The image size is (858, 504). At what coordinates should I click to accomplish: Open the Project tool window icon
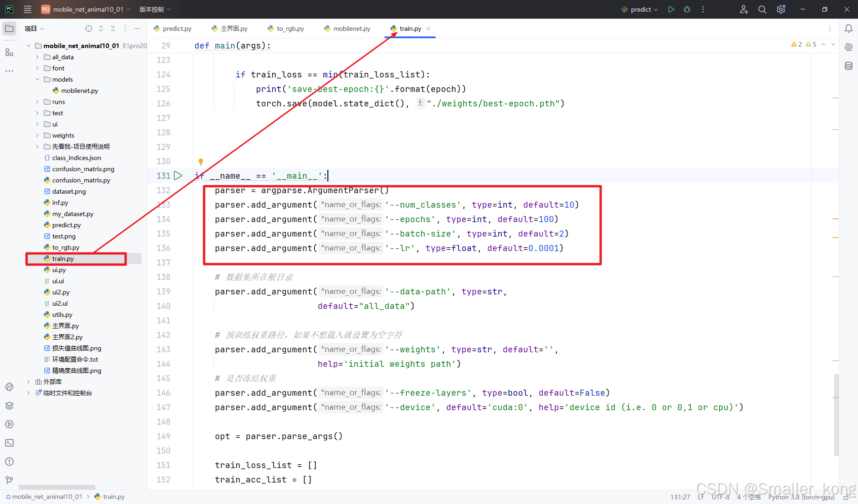click(9, 28)
